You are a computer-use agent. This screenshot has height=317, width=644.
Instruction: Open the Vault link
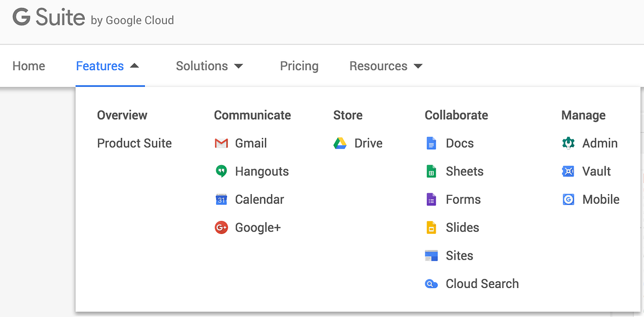[x=596, y=172]
